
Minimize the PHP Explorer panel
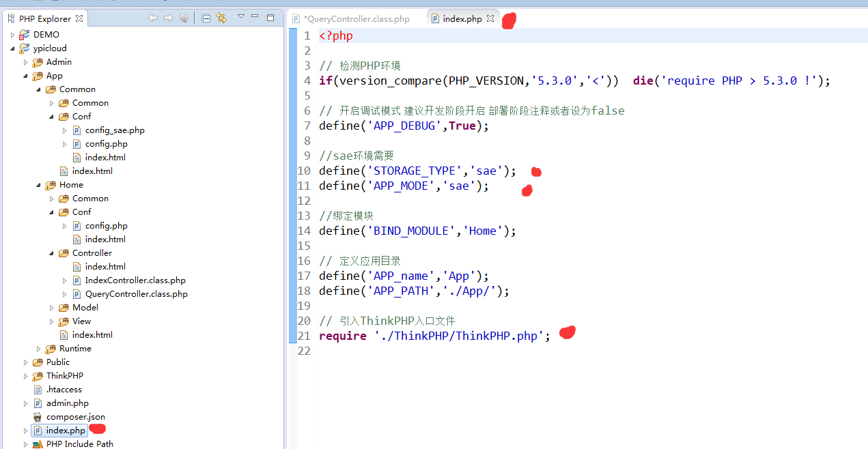[255, 16]
